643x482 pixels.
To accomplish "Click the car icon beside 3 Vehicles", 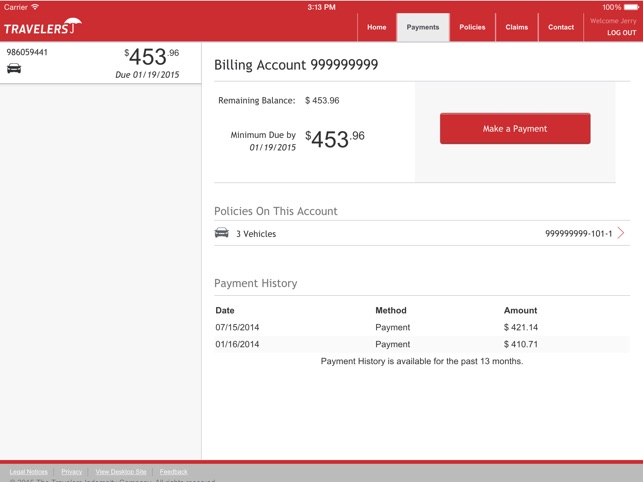I will click(x=222, y=233).
